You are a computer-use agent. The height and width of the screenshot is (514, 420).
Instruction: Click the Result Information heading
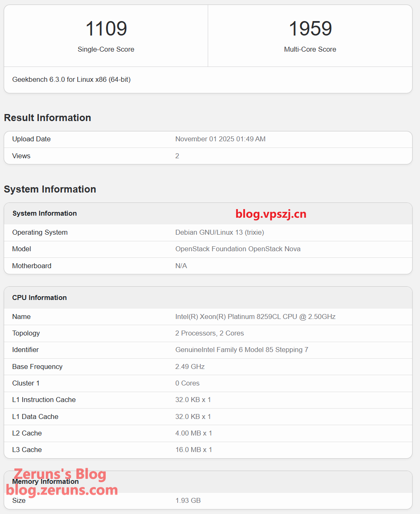tap(47, 118)
